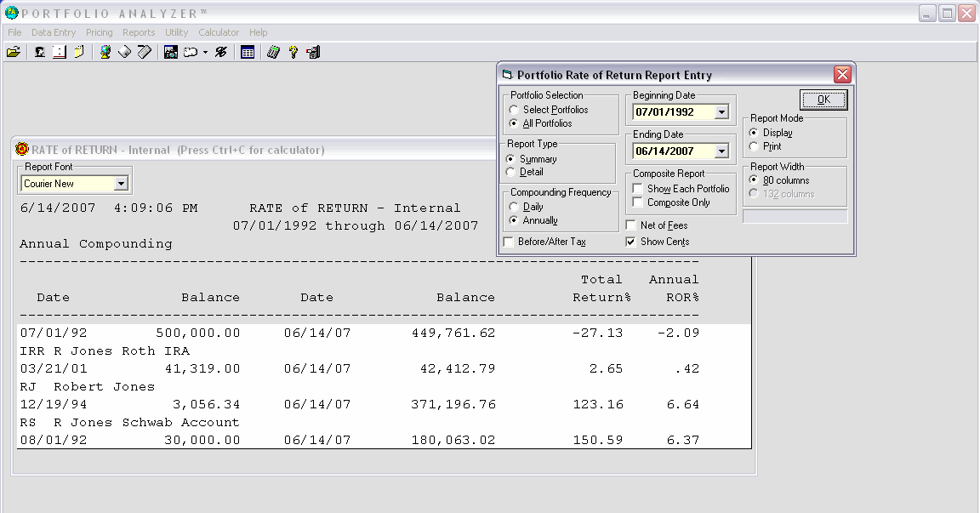Screen dimensions: 980x513
Task: Click the globe icon in toolbar
Action: (105, 53)
